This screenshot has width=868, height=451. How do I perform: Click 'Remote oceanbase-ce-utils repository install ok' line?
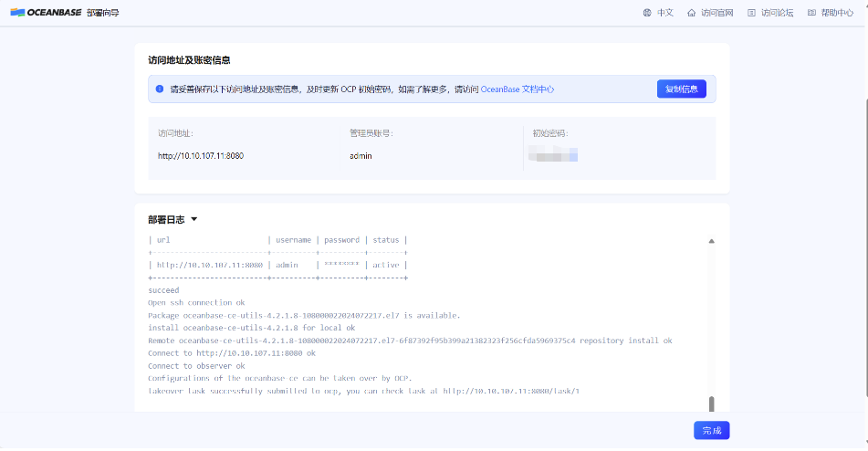410,341
